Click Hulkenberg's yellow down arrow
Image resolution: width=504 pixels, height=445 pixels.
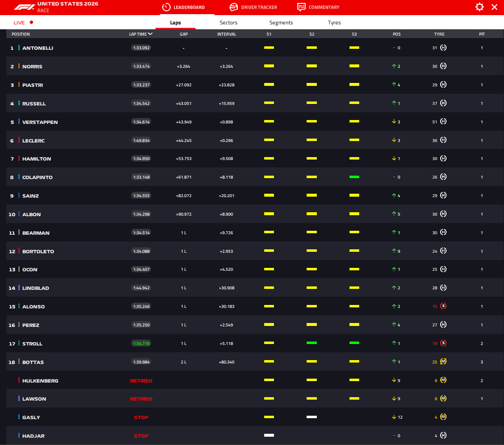[x=394, y=380]
